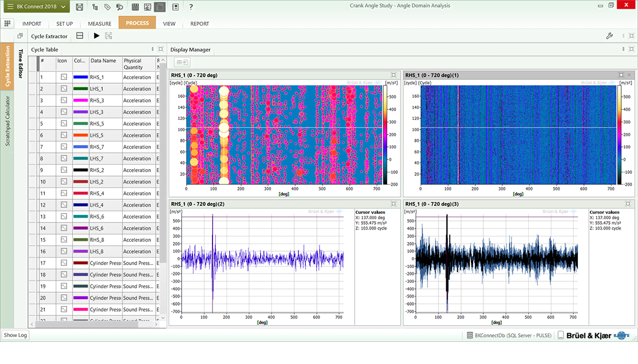Maximize the Display Manager panel

[631, 49]
